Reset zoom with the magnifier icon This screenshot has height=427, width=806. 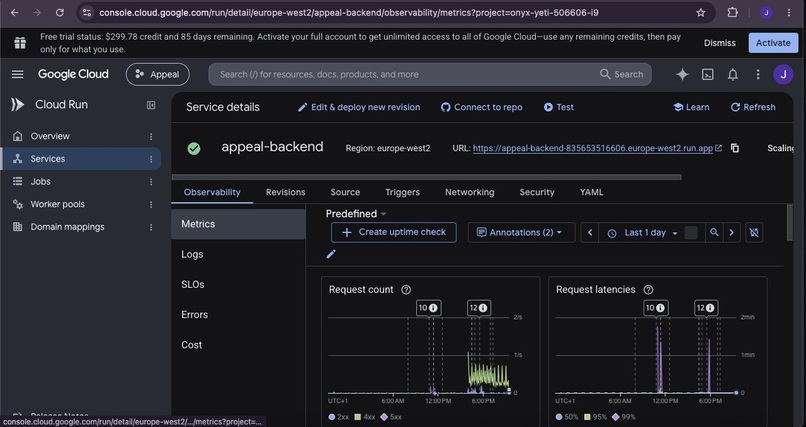pyautogui.click(x=714, y=232)
